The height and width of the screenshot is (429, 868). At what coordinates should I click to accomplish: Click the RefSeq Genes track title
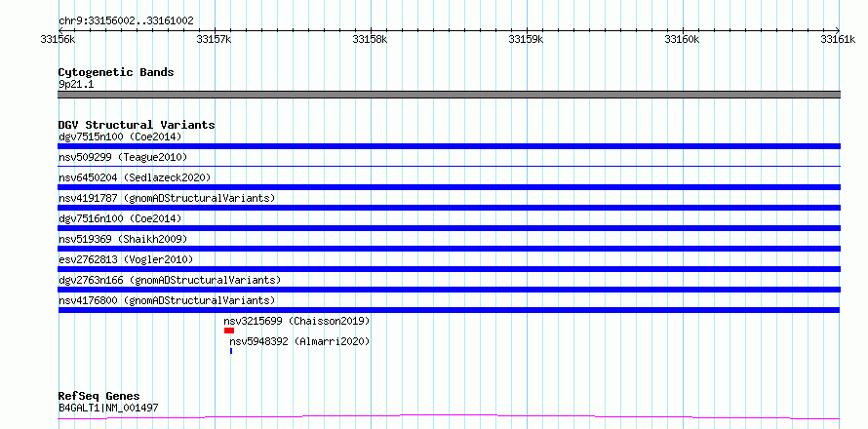click(99, 396)
